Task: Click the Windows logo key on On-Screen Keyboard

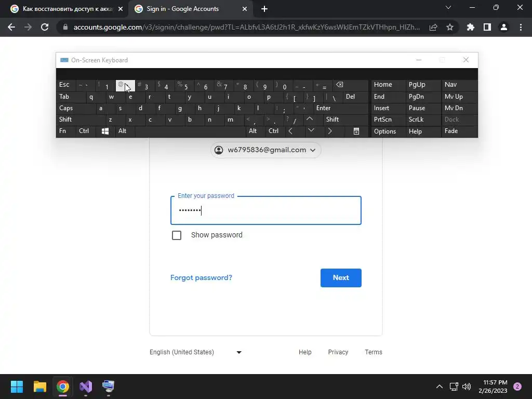Action: coord(105,131)
